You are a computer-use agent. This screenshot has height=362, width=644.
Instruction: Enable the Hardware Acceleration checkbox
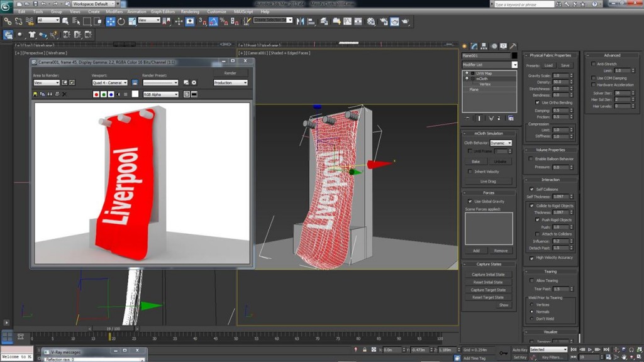click(x=594, y=85)
